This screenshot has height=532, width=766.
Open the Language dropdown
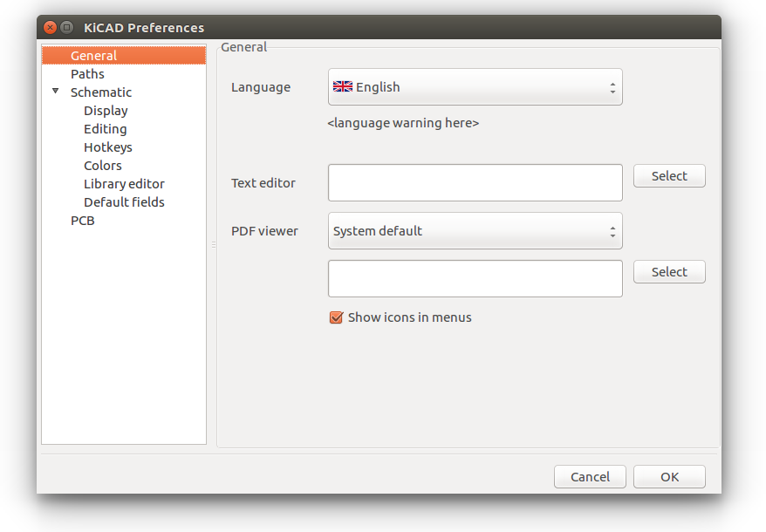[475, 87]
